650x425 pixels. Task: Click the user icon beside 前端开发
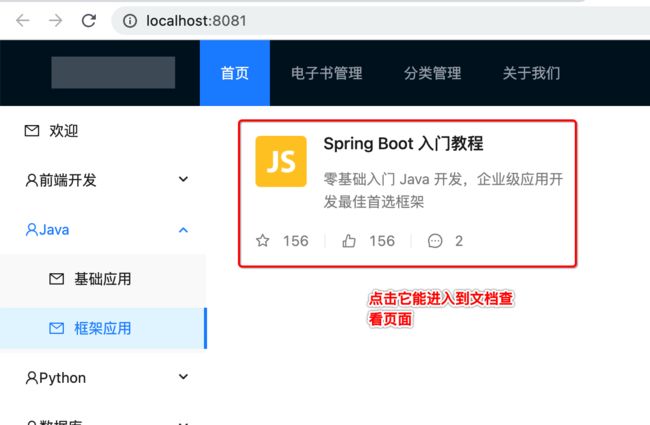(x=32, y=180)
